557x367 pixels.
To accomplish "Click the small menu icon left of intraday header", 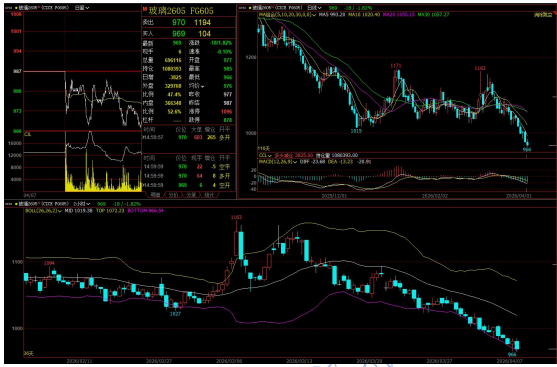I will coord(10,7).
